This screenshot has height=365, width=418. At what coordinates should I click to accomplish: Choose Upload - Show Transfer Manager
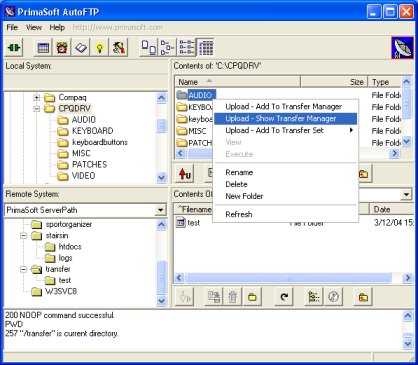coord(285,119)
